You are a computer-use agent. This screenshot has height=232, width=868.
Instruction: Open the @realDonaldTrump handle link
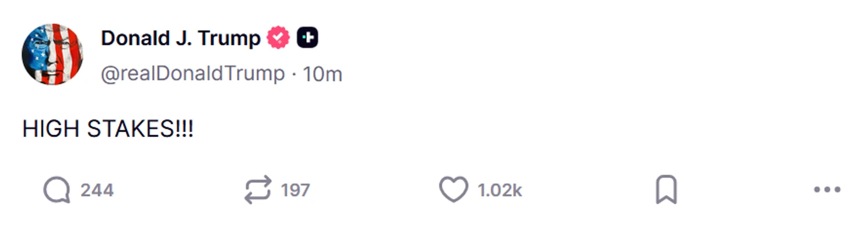click(x=193, y=74)
